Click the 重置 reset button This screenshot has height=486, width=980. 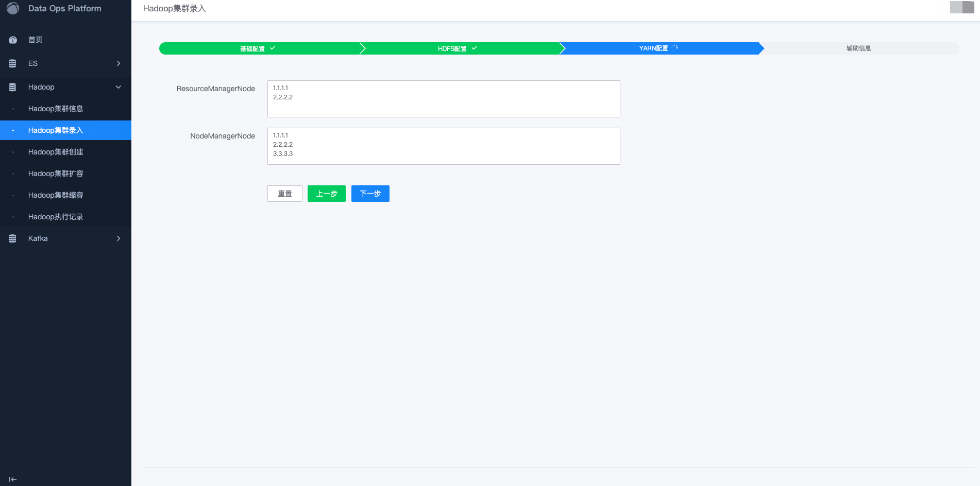[285, 194]
